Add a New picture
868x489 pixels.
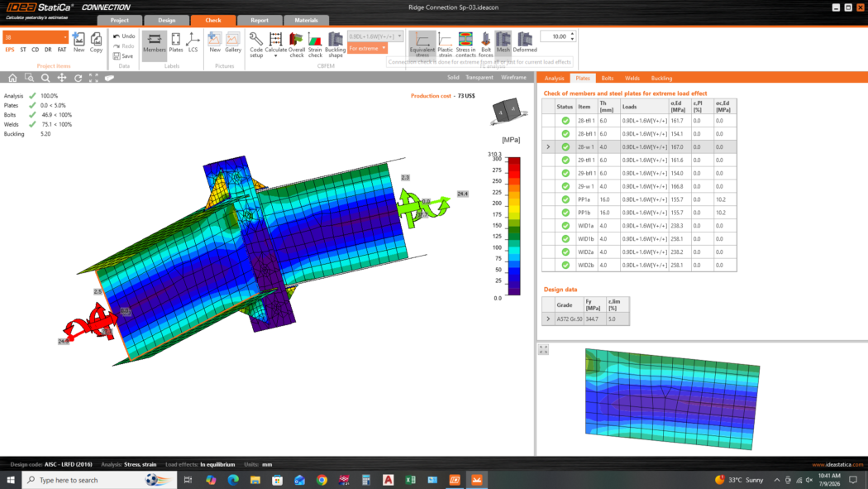[215, 43]
